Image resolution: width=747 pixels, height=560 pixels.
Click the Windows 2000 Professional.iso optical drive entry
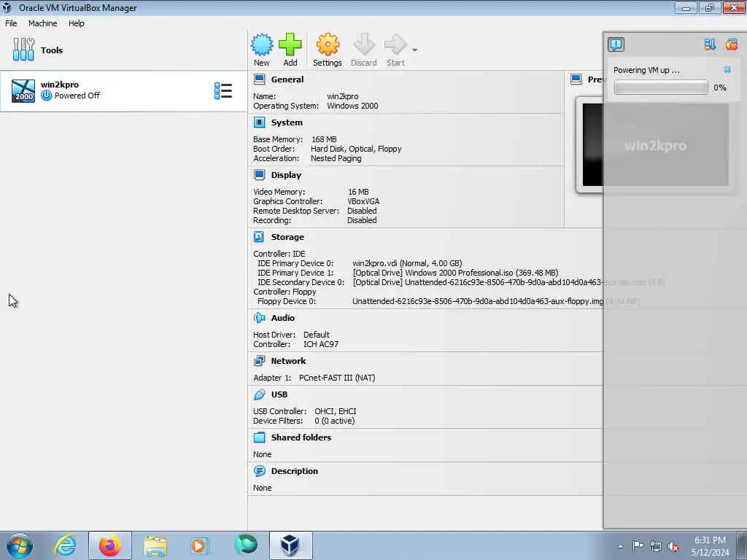click(x=455, y=273)
